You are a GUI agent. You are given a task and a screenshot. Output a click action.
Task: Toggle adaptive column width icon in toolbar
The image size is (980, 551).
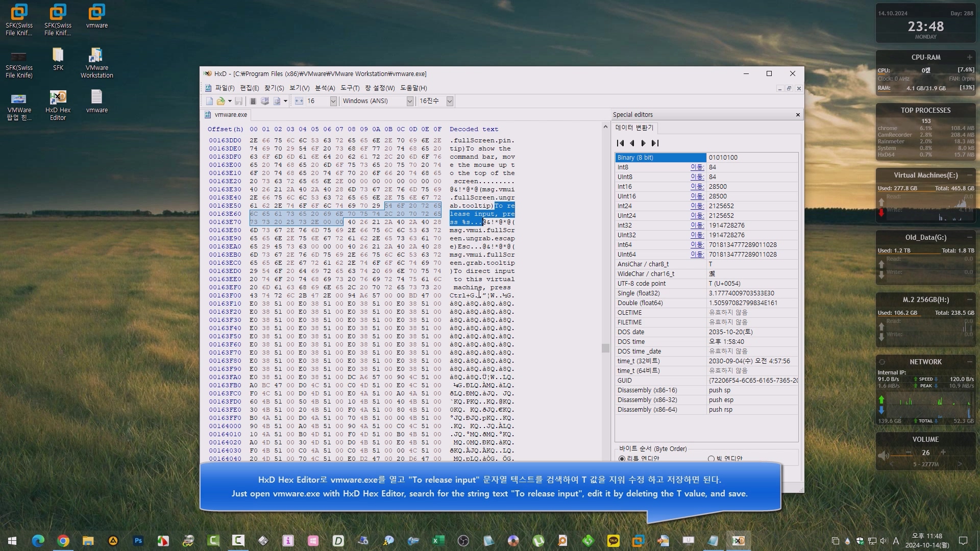click(299, 101)
